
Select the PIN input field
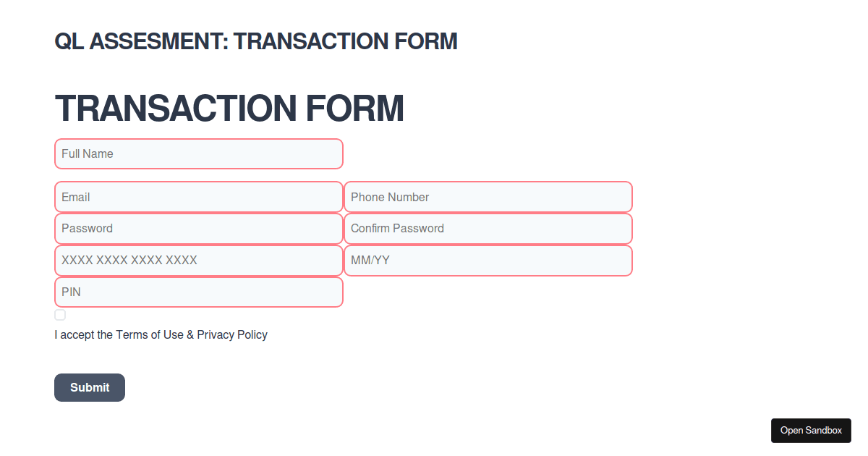(199, 292)
